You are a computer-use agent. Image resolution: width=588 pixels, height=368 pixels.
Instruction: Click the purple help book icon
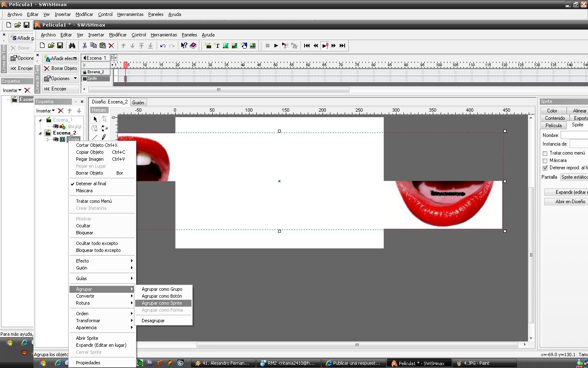[193, 45]
